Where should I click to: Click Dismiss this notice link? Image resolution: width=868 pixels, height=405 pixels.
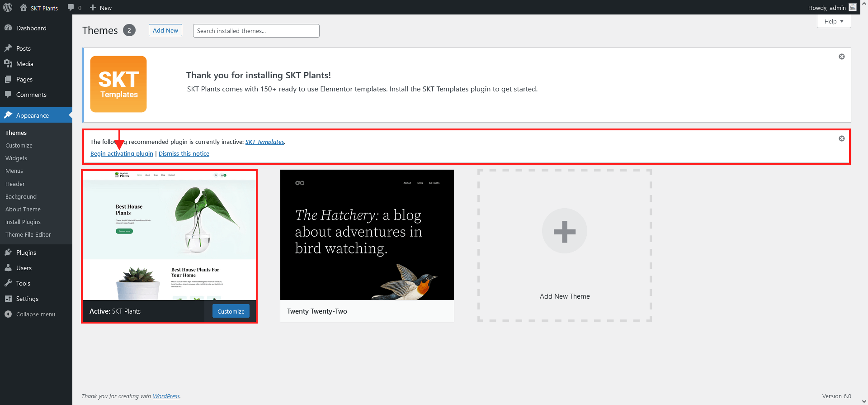(184, 153)
